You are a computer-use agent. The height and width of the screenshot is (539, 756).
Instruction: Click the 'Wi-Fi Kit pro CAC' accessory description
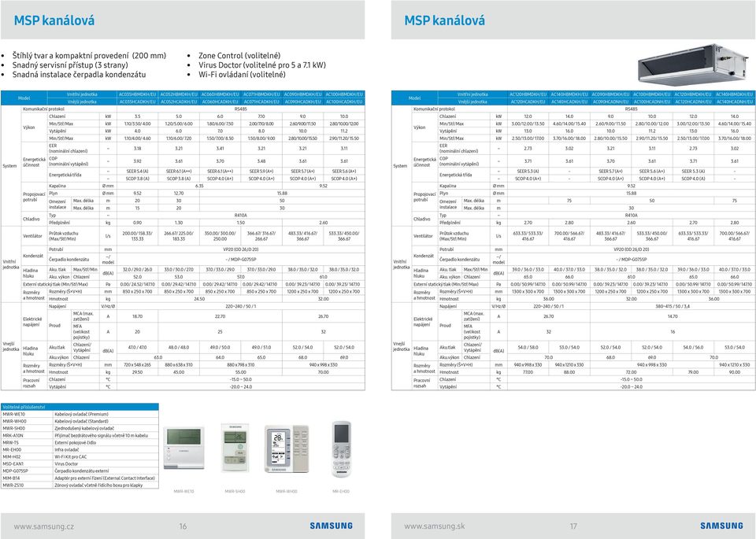[x=71, y=456]
